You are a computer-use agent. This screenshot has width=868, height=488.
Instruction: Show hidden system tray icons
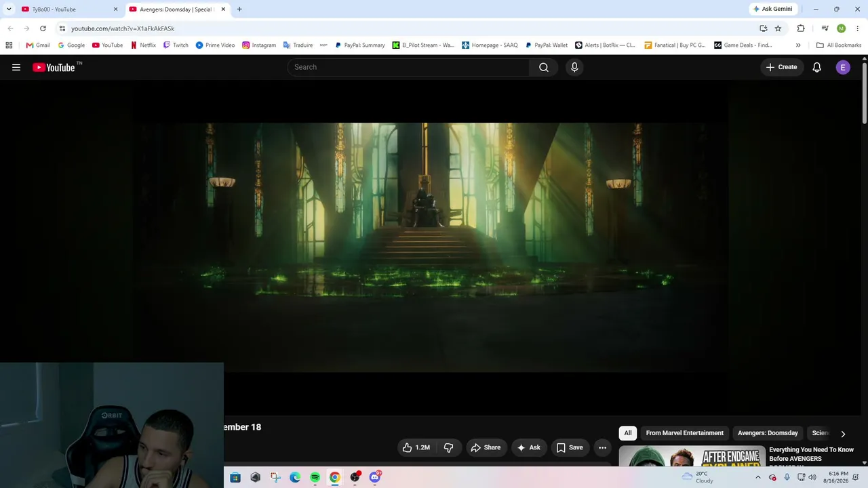[x=758, y=477]
